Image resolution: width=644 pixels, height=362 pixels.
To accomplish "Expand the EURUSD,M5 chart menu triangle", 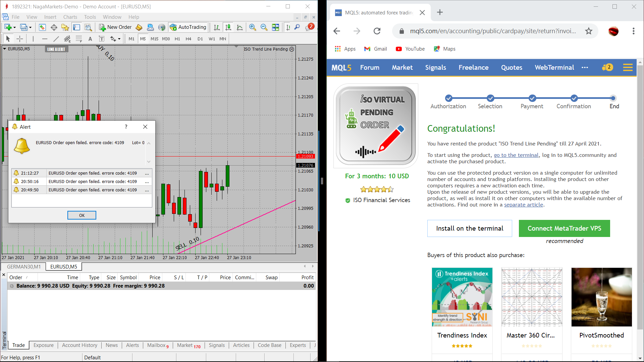I will pyautogui.click(x=4, y=49).
